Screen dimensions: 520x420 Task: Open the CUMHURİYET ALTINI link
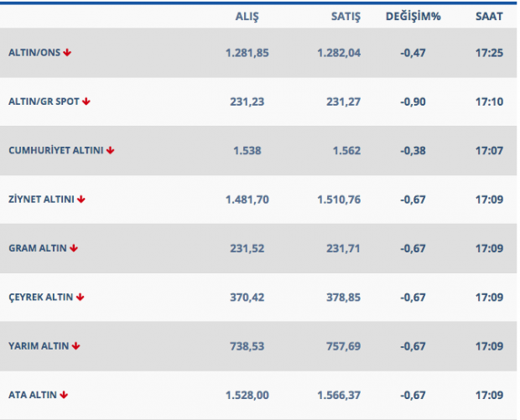55,151
